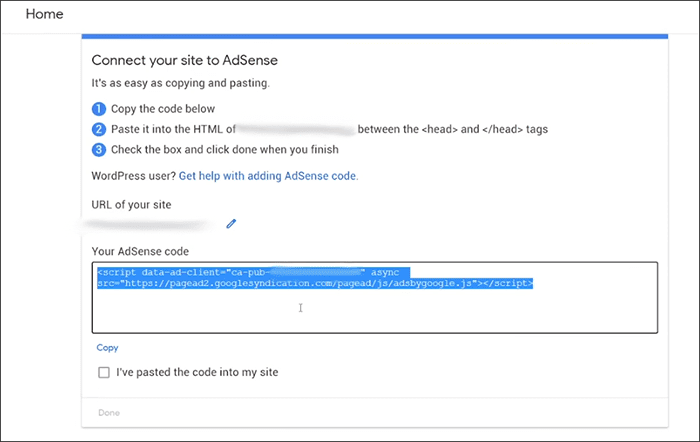Screen dimensions: 700x442
Task: Click the googlesyndication src code line
Action: (314, 284)
